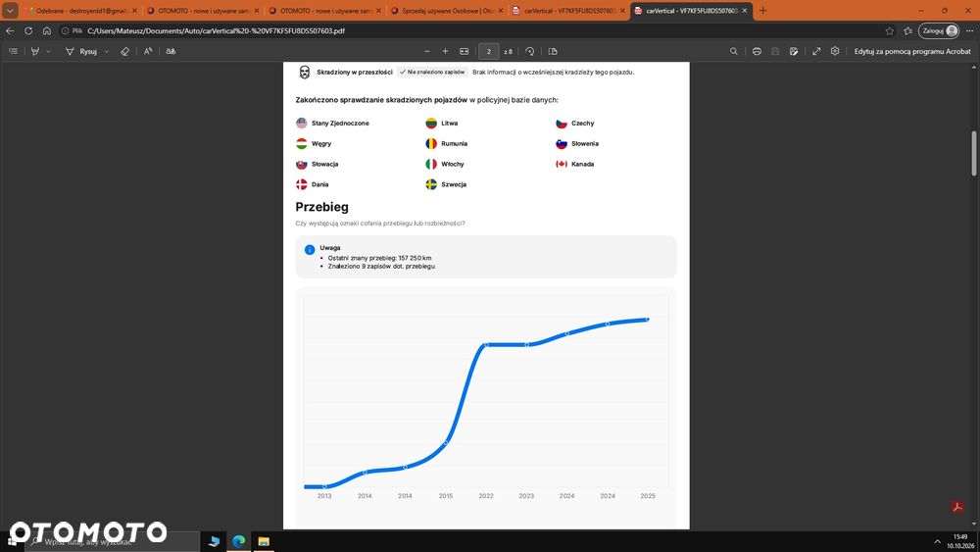
Task: Click the Adobe Acrobat floating icon
Action: [956, 507]
